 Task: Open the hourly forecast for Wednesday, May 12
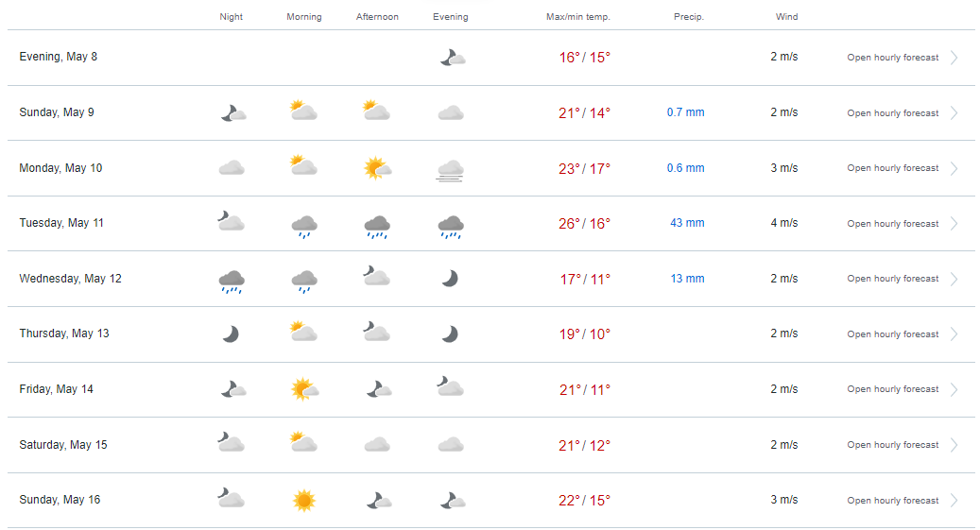[892, 279]
